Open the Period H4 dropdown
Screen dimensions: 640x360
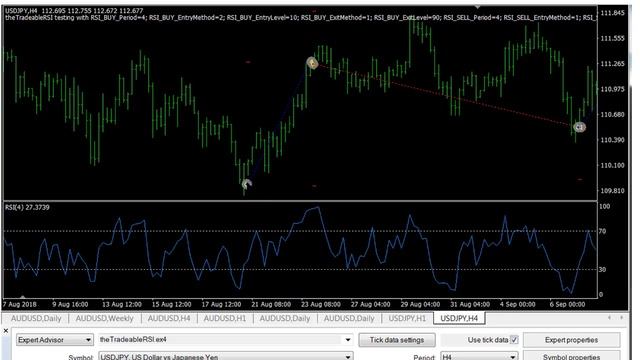[x=513, y=357]
